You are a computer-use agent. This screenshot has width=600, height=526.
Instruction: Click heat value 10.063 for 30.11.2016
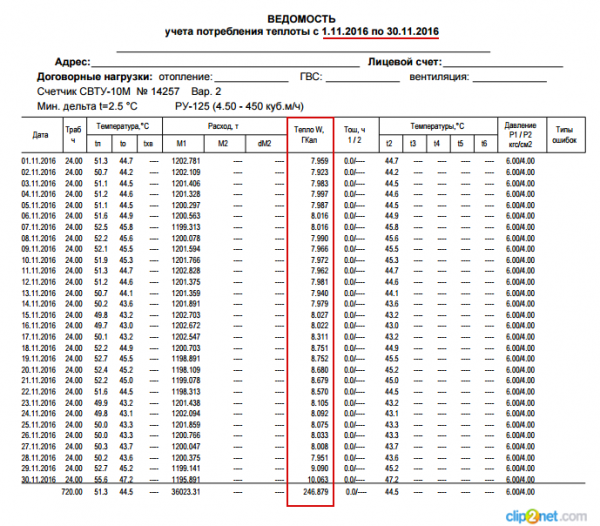click(x=318, y=479)
